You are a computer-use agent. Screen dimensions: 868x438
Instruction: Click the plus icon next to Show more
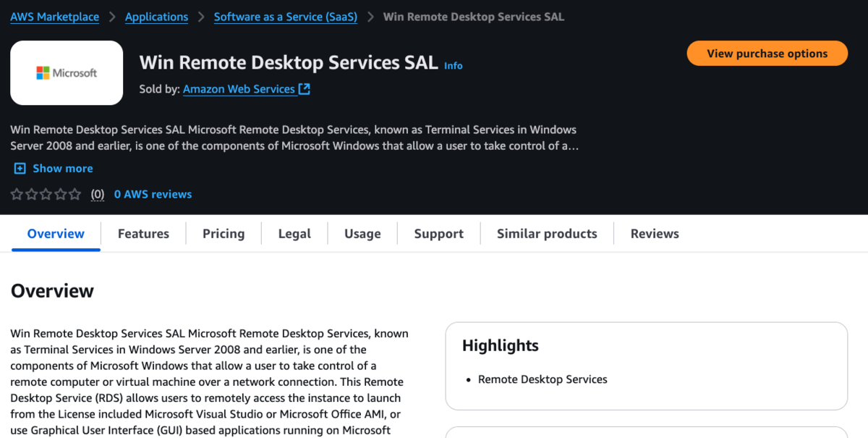pyautogui.click(x=20, y=168)
